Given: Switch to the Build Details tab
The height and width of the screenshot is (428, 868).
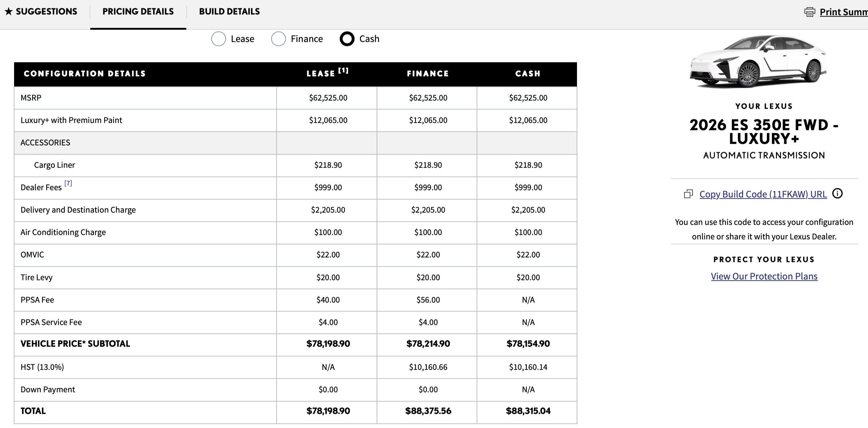Looking at the screenshot, I should (229, 12).
